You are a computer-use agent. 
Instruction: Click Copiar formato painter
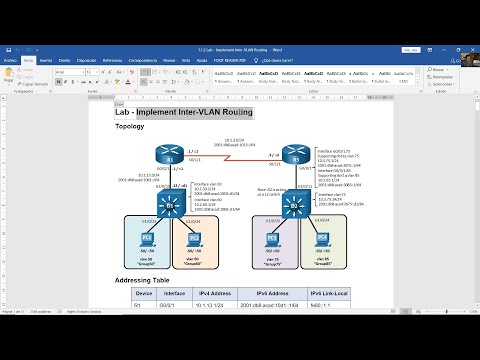click(33, 84)
